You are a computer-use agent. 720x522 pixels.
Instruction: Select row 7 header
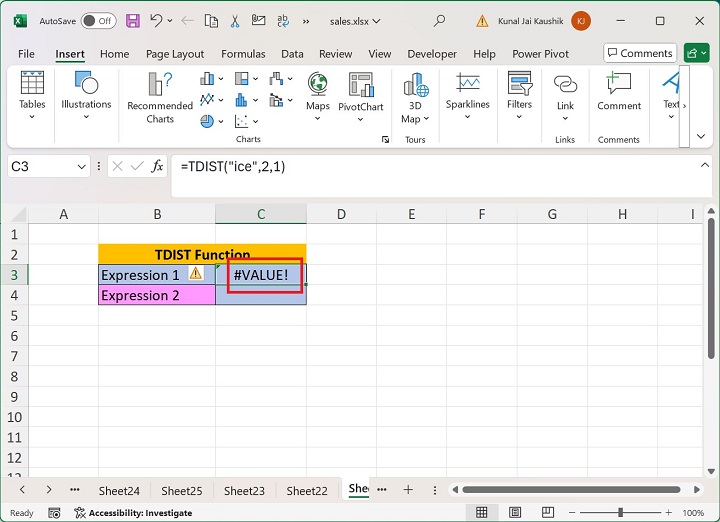pos(14,356)
